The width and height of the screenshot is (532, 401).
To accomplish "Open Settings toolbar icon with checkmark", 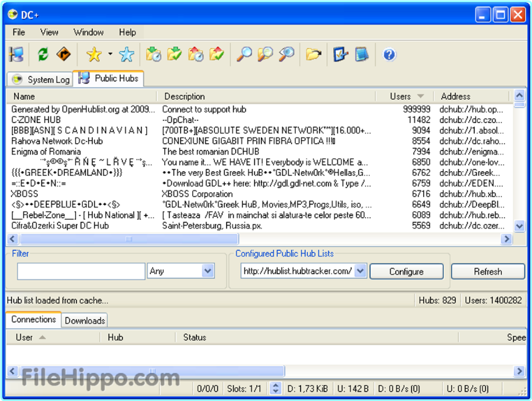I will (340, 54).
